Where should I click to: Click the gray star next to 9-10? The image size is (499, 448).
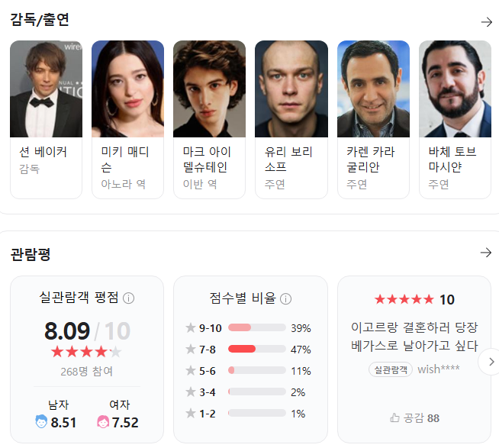[191, 328]
